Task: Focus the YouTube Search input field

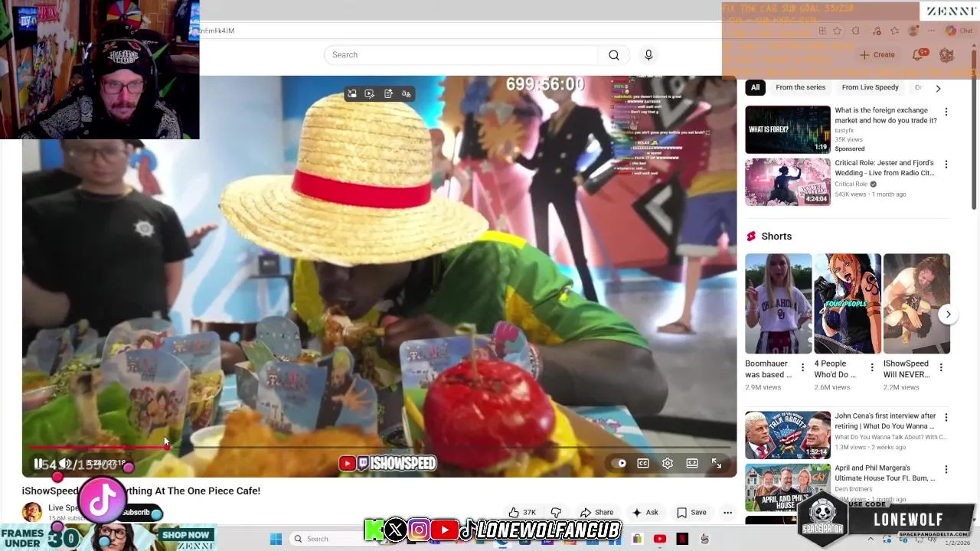Action: tap(462, 55)
